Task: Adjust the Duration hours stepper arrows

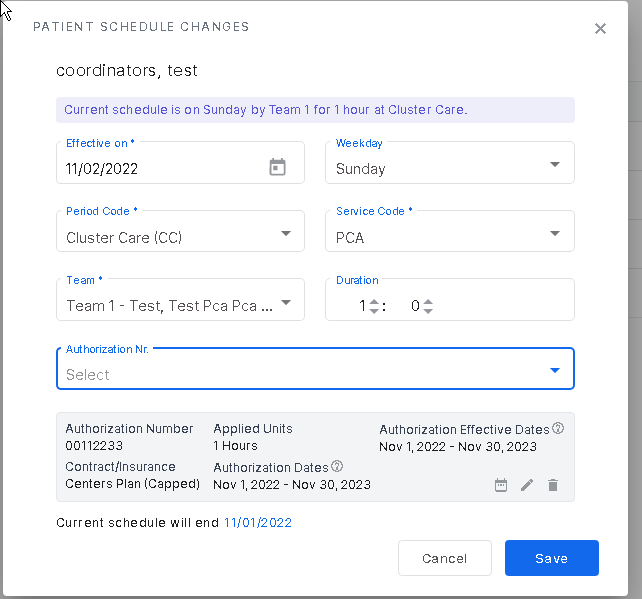Action: click(x=374, y=306)
